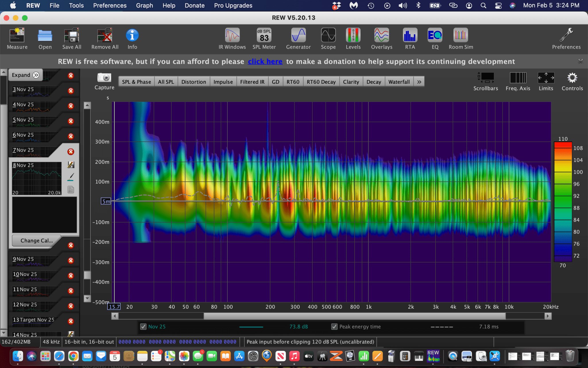588x368 pixels.
Task: Click notes icon for measurement 8
Action: (71, 189)
